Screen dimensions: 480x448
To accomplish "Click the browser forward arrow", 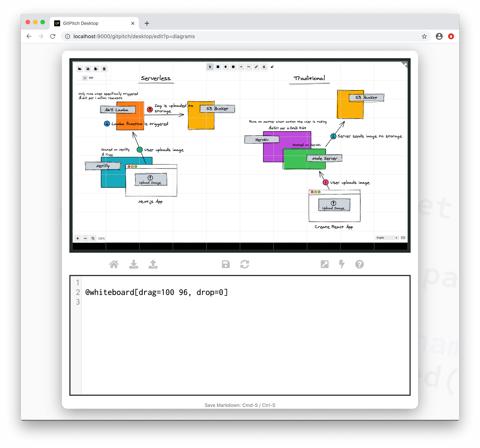I will [41, 36].
